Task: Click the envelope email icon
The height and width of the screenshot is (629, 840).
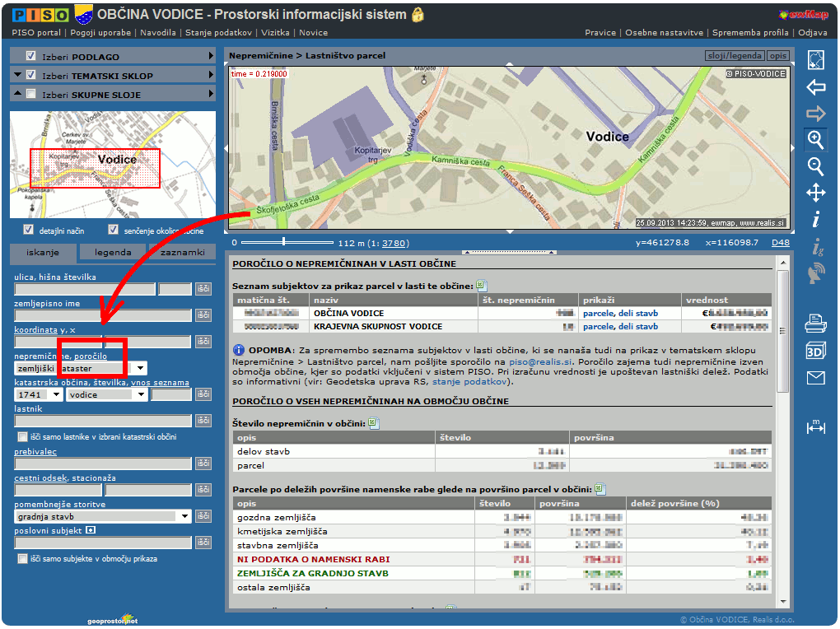Action: click(815, 378)
